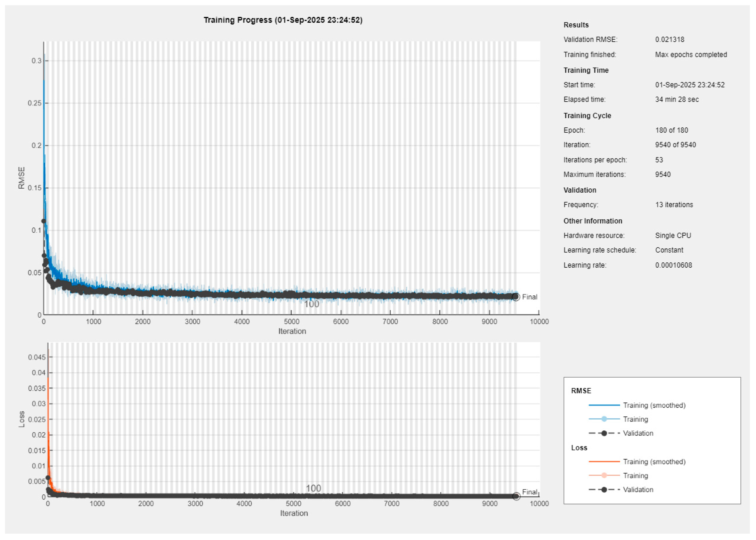Click the Training Progress title text
This screenshot has height=540, width=756.
283,20
